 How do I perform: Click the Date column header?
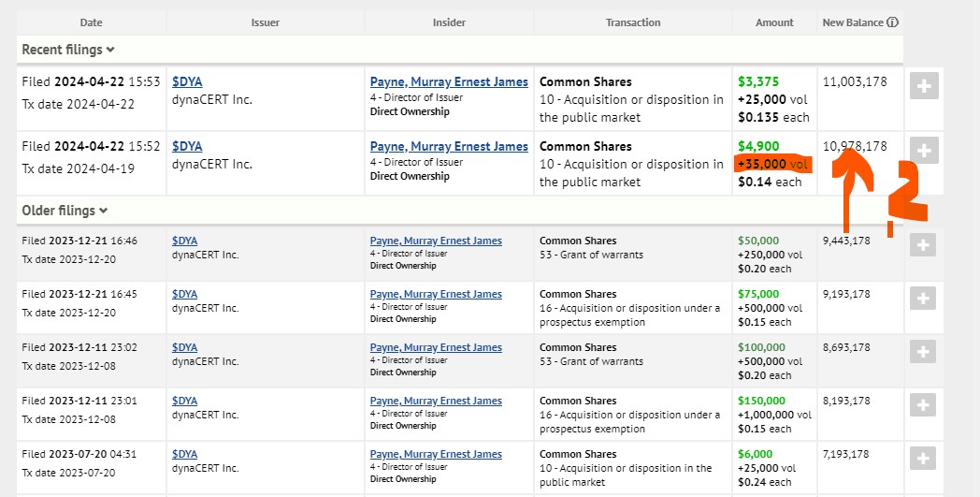pos(92,22)
